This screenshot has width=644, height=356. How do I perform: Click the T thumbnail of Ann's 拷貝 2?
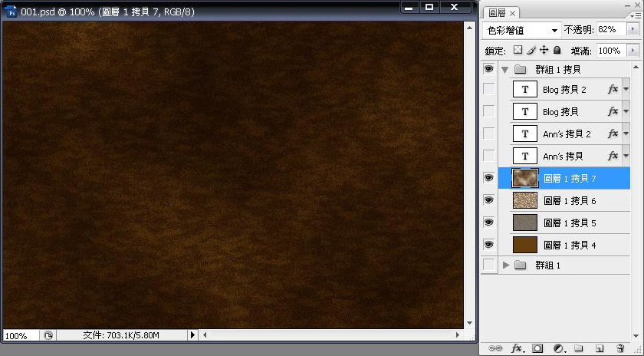click(x=525, y=133)
